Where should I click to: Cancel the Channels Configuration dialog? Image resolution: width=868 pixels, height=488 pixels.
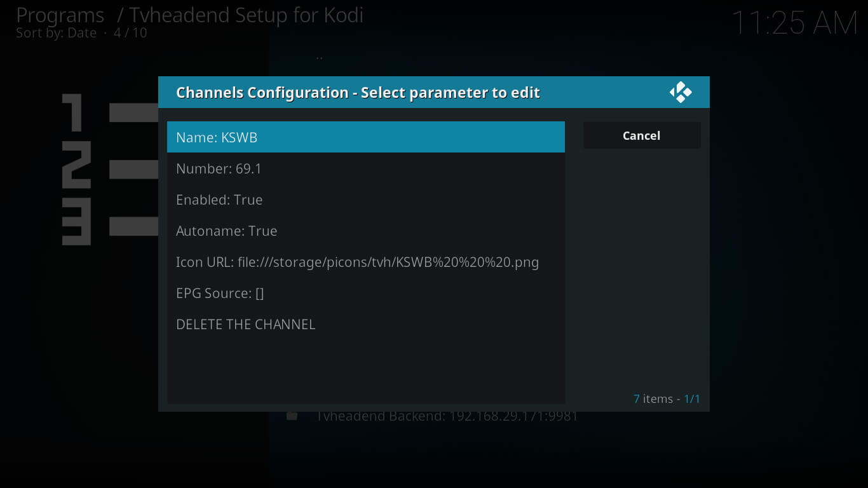[x=642, y=135]
